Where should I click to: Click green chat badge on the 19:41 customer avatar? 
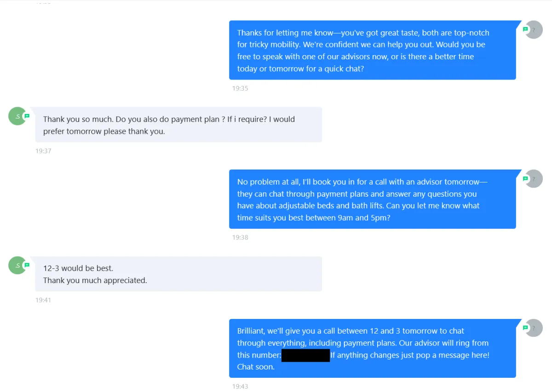(27, 265)
